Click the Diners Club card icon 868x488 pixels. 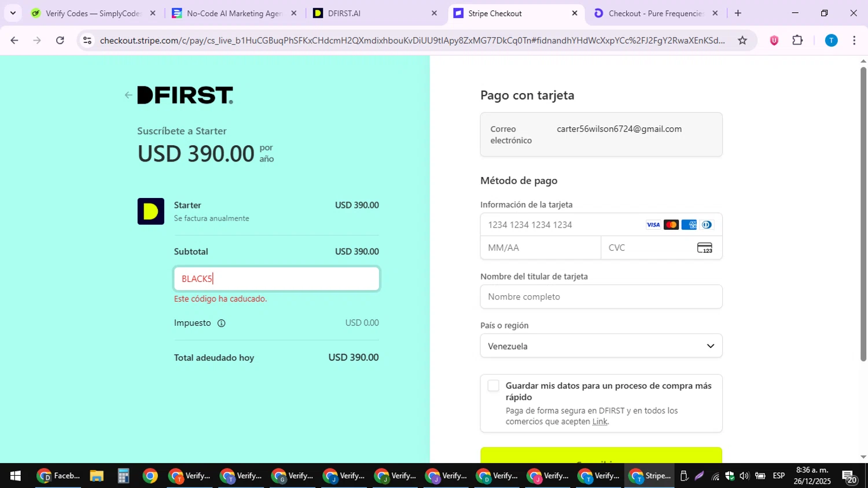[x=707, y=225]
